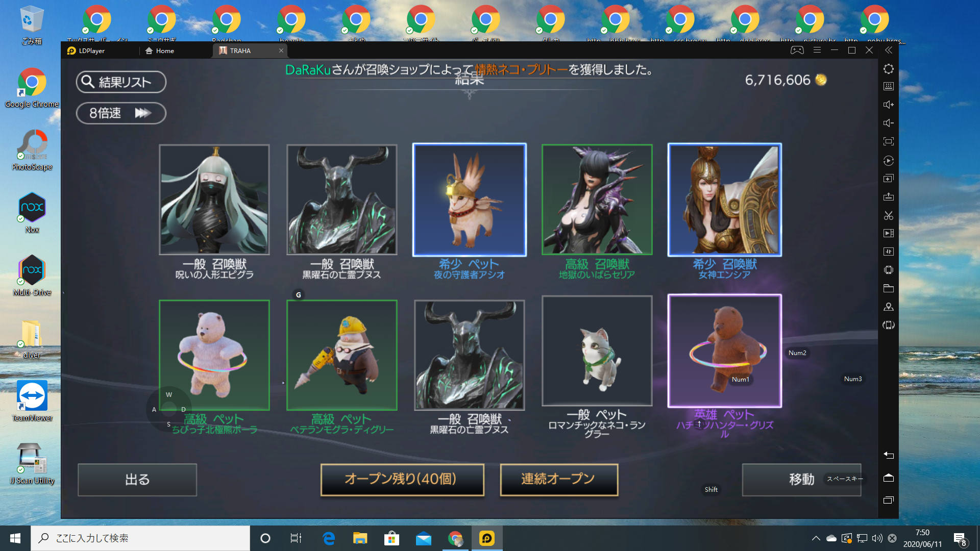980x551 pixels.
Task: Select the hero pet グリズル card
Action: pos(725,351)
